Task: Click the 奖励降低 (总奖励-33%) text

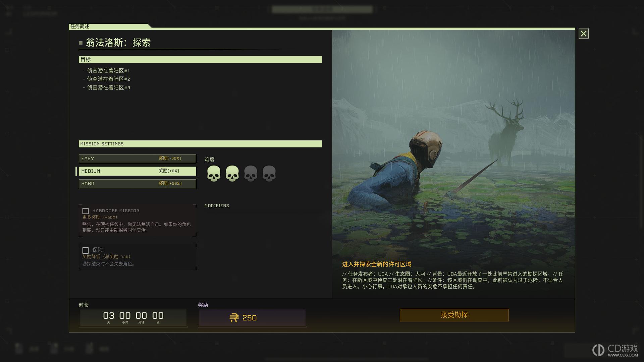Action: (106, 257)
